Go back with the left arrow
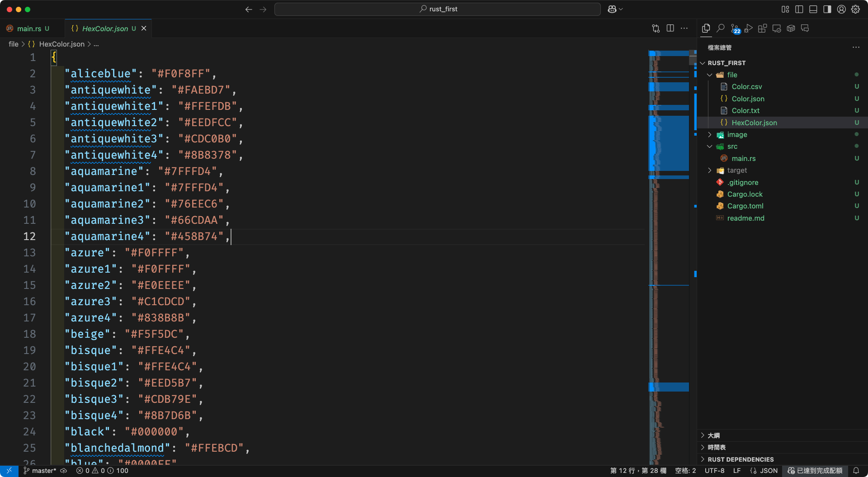The width and height of the screenshot is (868, 477). [x=249, y=9]
